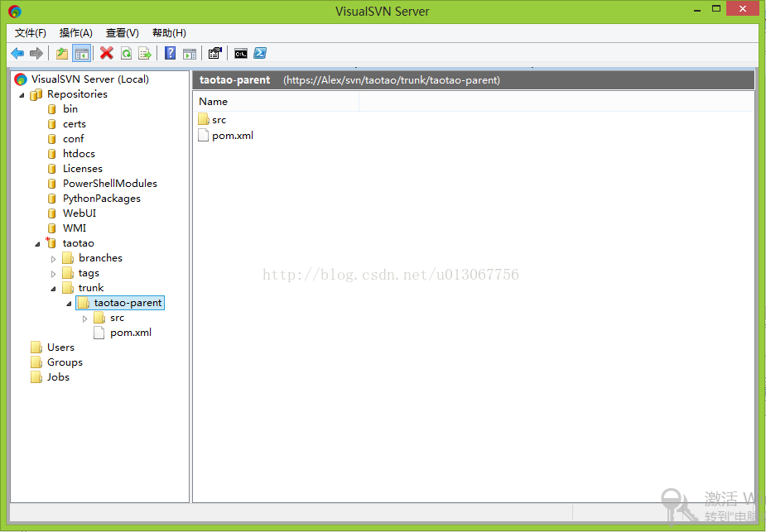This screenshot has width=766, height=532.
Task: Select the PowerShellModules repository
Action: (x=110, y=184)
